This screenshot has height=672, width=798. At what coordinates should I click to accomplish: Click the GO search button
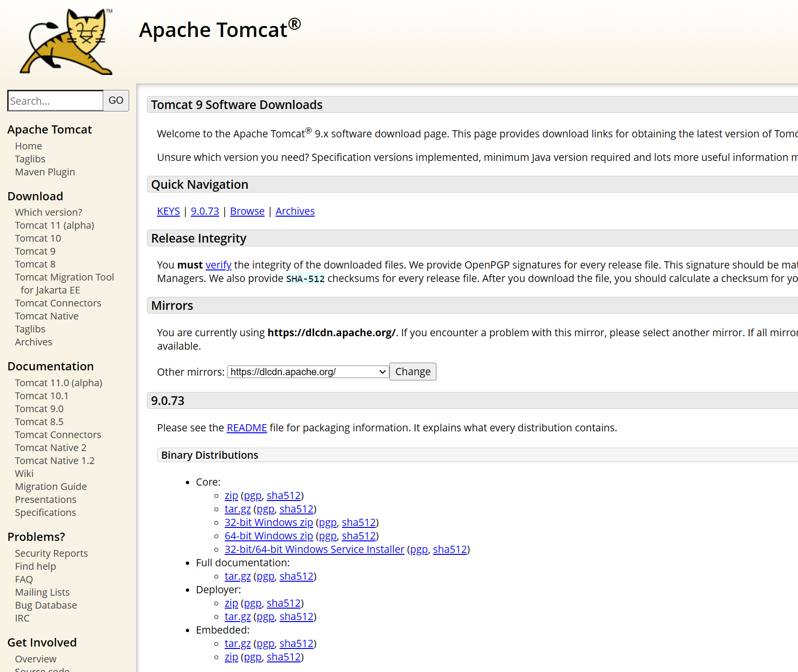point(116,100)
